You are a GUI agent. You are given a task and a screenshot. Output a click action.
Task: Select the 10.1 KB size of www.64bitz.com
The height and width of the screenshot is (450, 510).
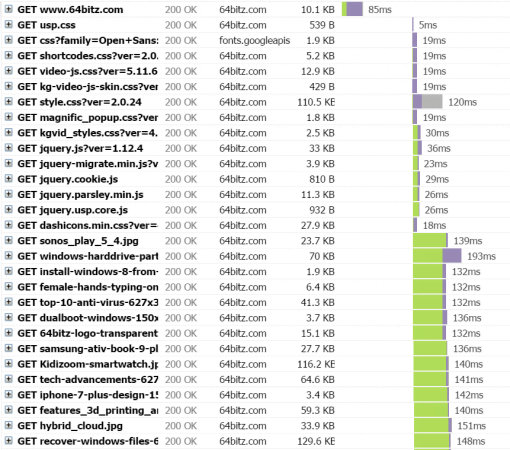[318, 10]
